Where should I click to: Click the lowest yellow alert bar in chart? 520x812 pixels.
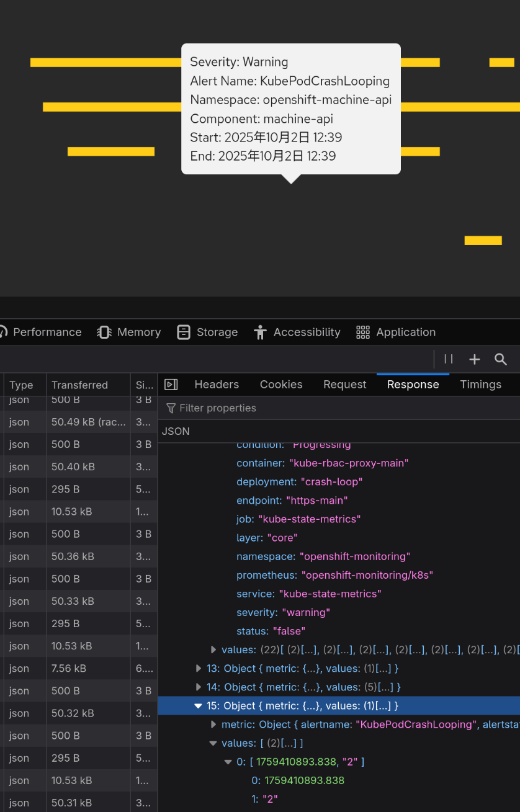483,241
